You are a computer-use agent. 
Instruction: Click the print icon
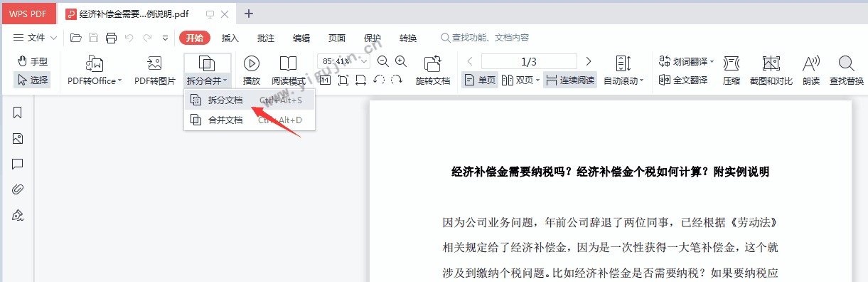111,38
